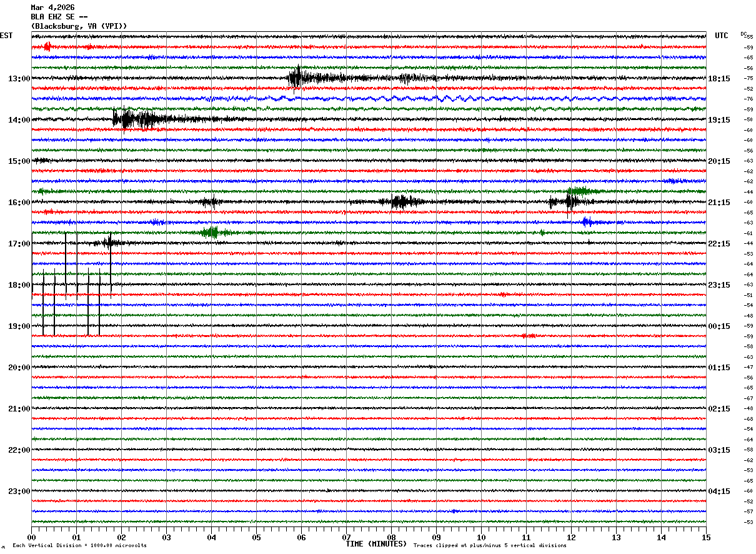The image size is (756, 554).
Task: Click the 18:15 UTC time label
Action: (x=719, y=79)
